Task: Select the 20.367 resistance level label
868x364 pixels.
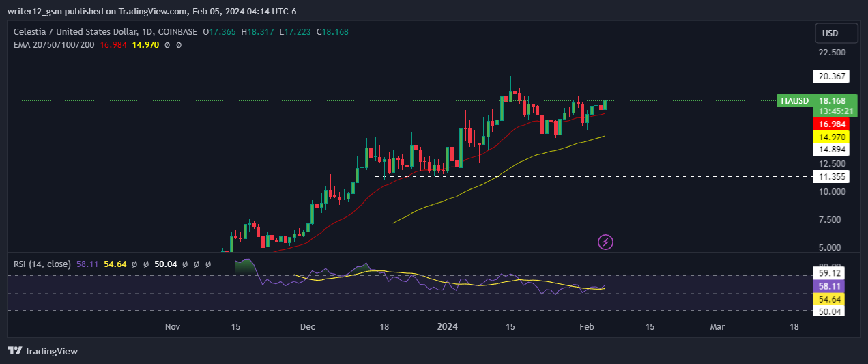Action: point(832,76)
